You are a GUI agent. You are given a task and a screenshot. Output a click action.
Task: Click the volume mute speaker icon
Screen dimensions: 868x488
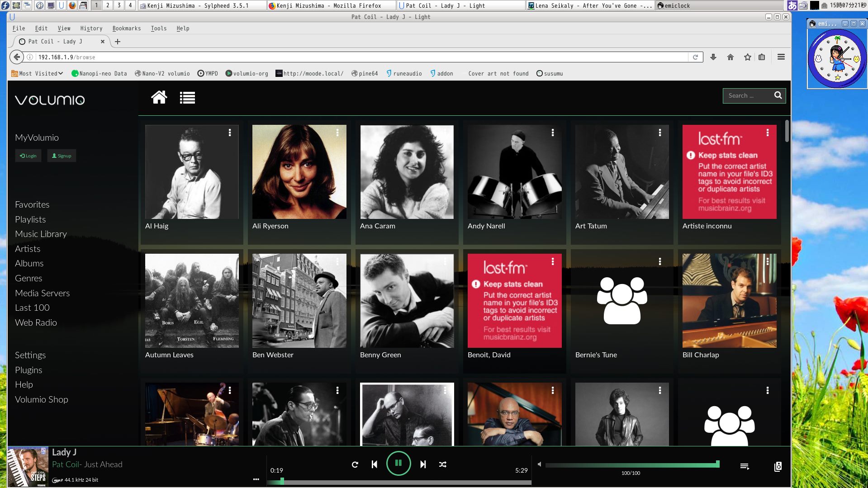539,464
